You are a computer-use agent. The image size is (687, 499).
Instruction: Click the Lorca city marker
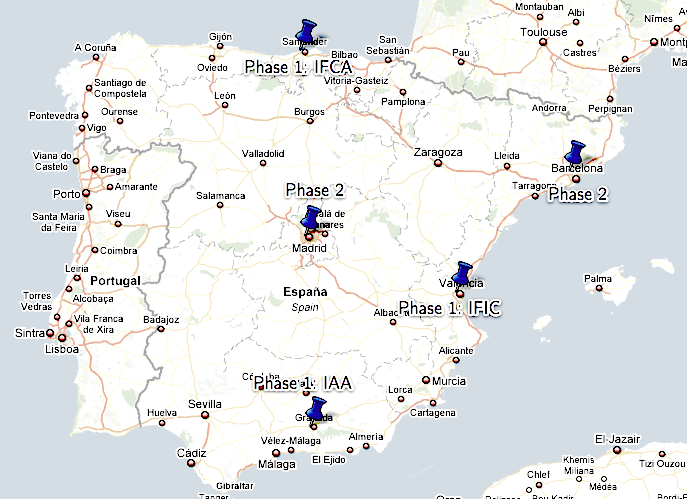[x=401, y=399]
